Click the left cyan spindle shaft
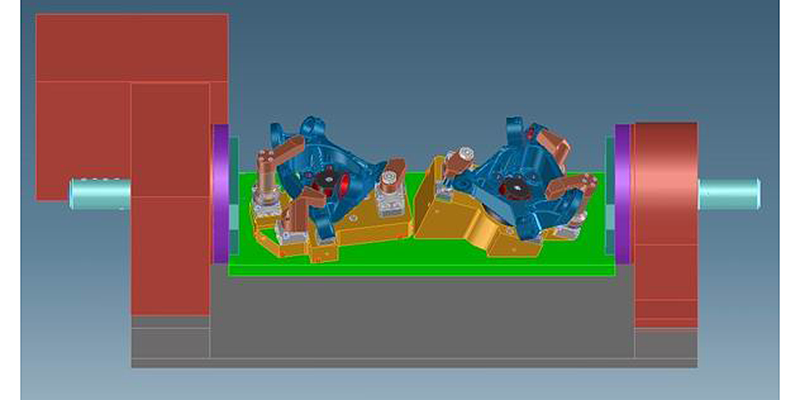 98,192
